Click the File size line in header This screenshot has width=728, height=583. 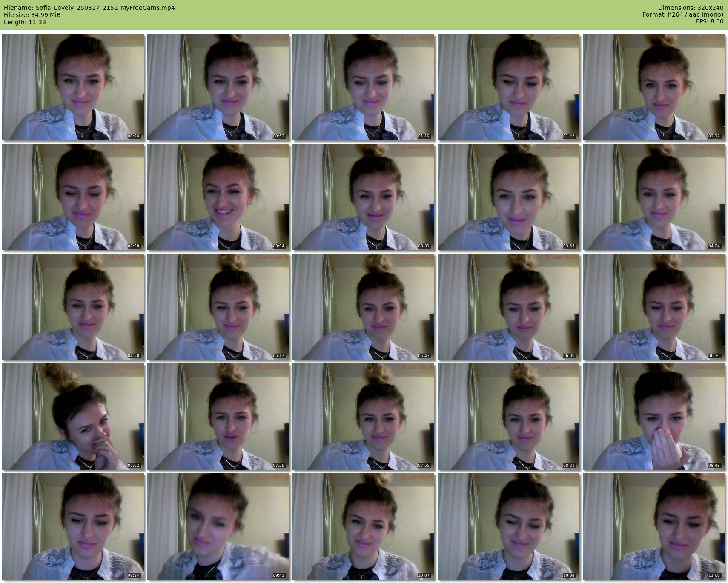point(32,15)
